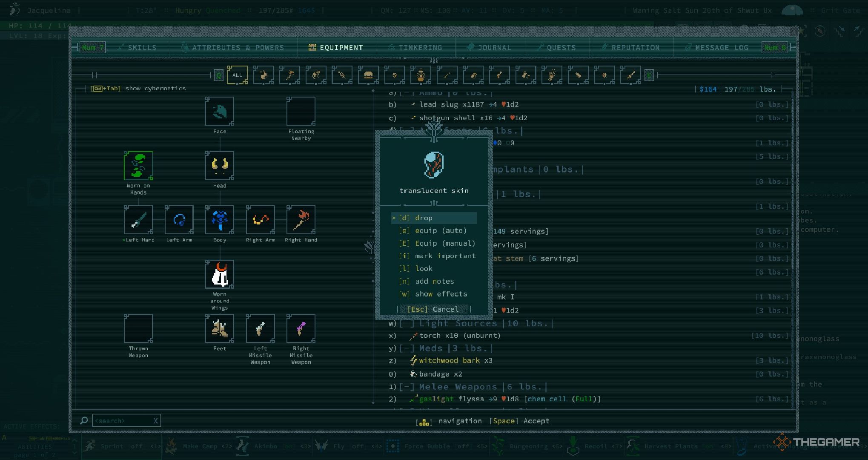Click the magnifier search icon
Image resolution: width=868 pixels, height=460 pixels.
[84, 421]
